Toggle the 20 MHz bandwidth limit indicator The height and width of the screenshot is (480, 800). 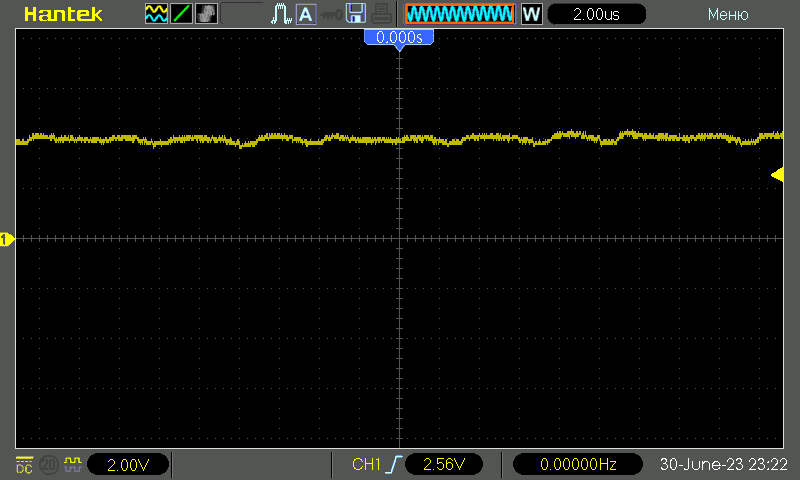(48, 464)
